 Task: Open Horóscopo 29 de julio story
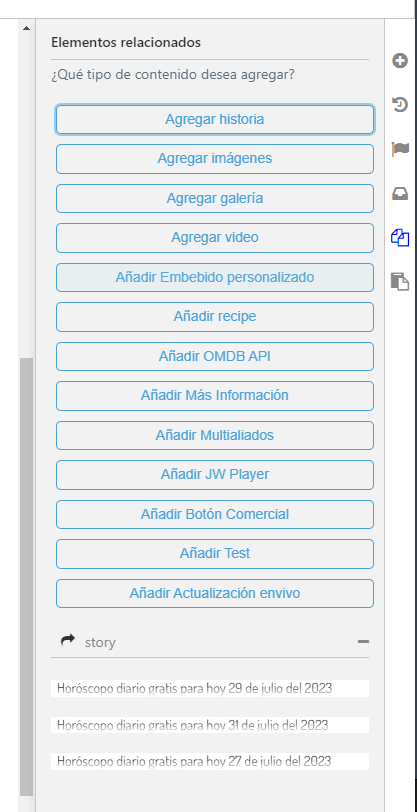tap(210, 688)
